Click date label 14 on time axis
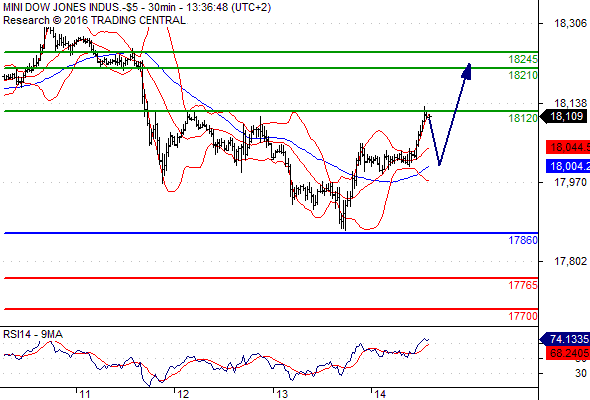Screen dimensions: 590x400 380,394
